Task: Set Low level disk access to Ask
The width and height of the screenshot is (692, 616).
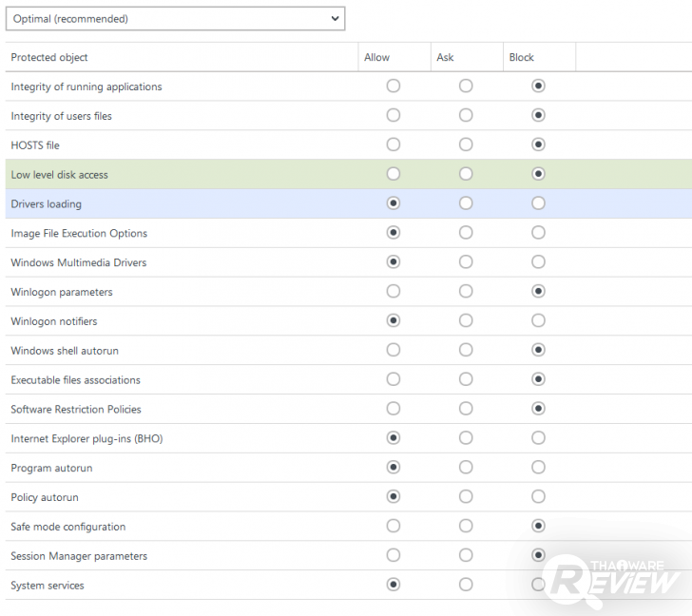Action: coord(466,174)
